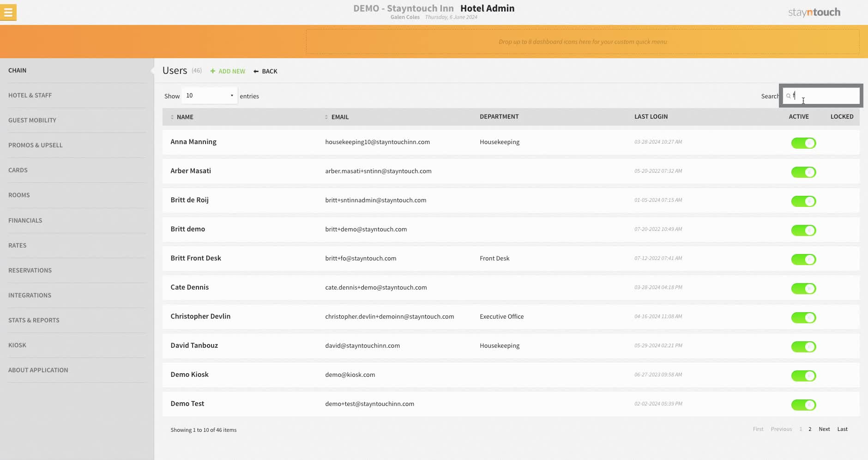
Task: Open the Rooms section
Action: [x=19, y=195]
